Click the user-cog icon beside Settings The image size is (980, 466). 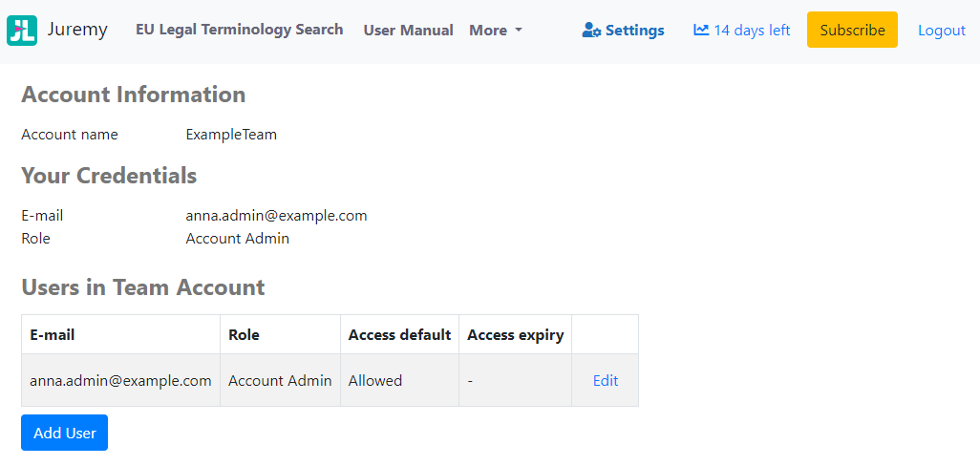(x=591, y=31)
